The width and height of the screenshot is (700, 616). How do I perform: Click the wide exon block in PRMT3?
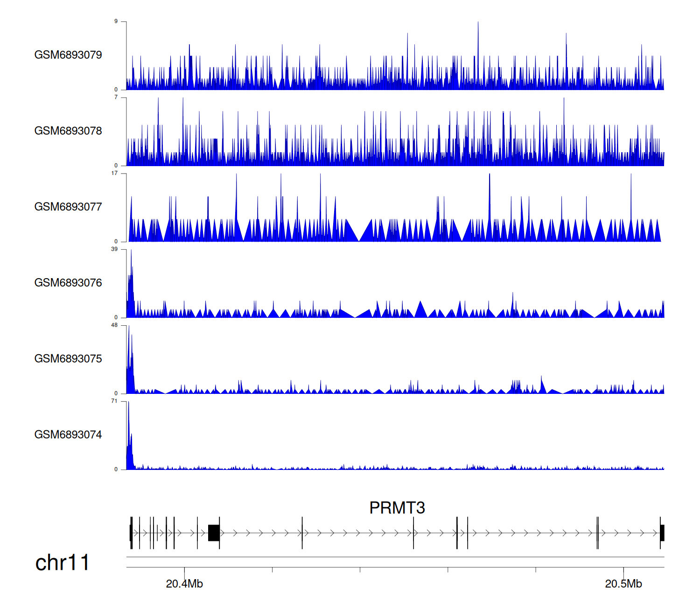[214, 533]
